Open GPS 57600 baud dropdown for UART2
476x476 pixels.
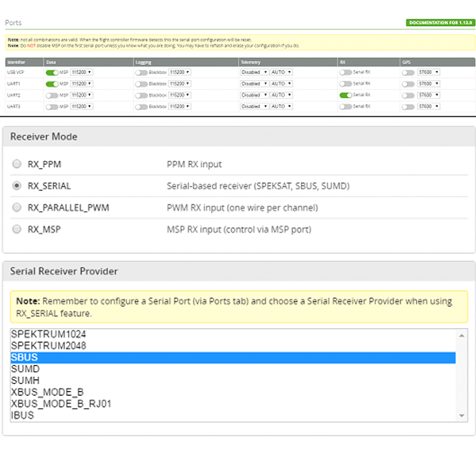pyautogui.click(x=428, y=95)
